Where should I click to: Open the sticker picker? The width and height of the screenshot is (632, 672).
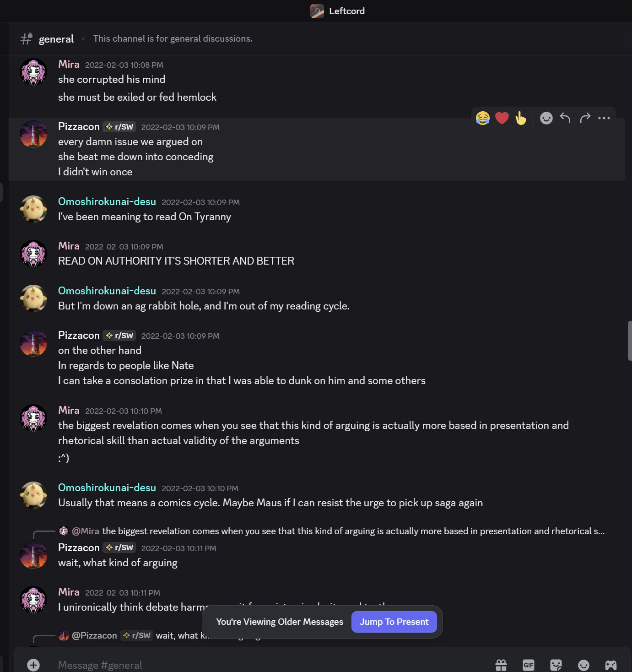point(556,665)
